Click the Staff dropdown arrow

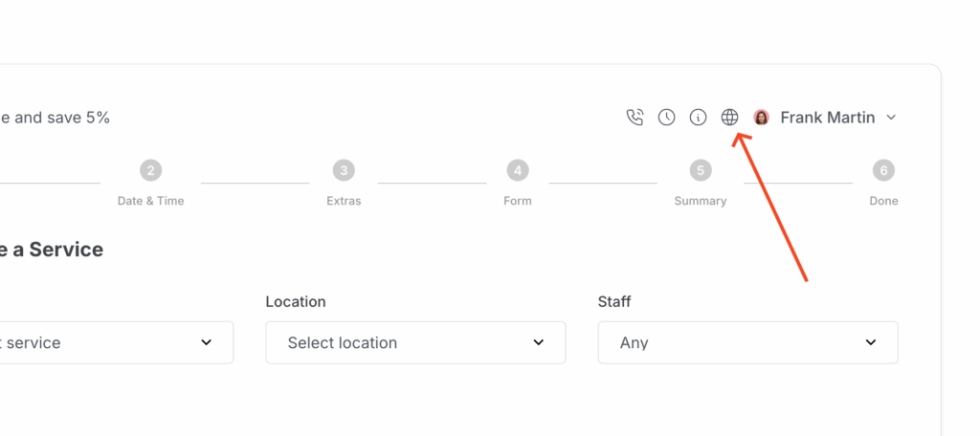[871, 342]
